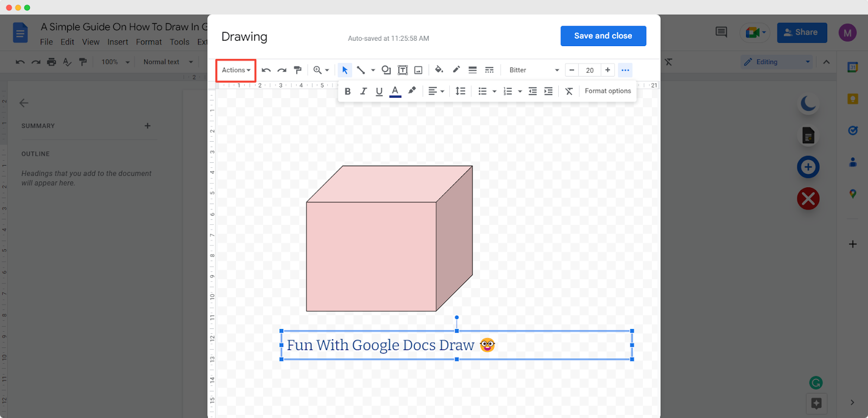Select the text box tool
Viewport: 868px width, 418px height.
403,70
